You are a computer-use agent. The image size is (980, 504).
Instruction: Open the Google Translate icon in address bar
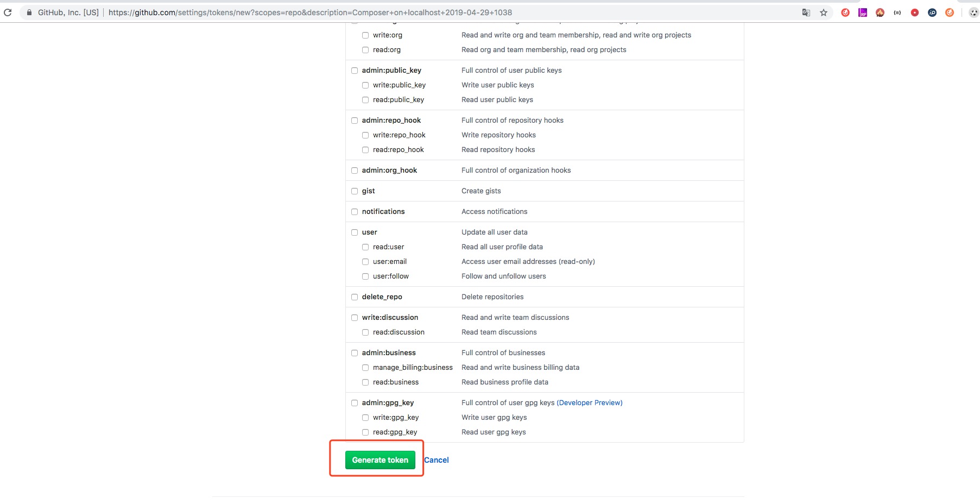806,12
